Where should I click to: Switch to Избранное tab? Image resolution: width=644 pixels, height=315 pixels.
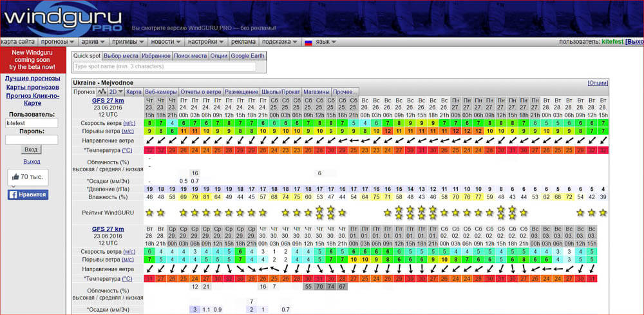pos(156,56)
